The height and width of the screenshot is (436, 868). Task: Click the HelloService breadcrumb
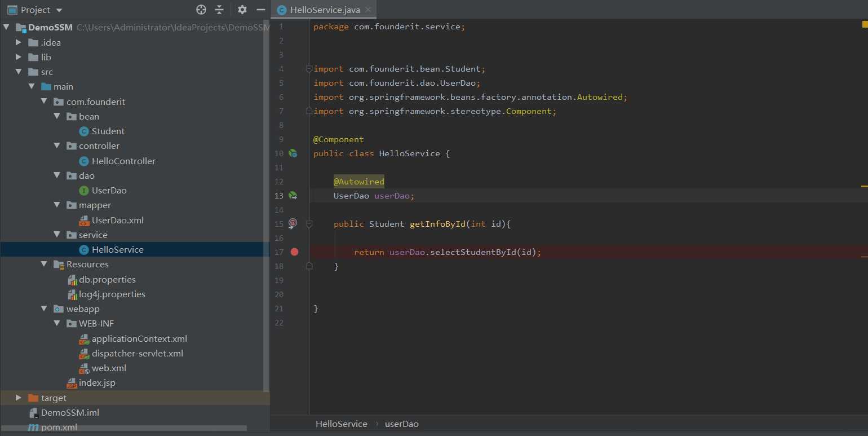click(x=341, y=424)
